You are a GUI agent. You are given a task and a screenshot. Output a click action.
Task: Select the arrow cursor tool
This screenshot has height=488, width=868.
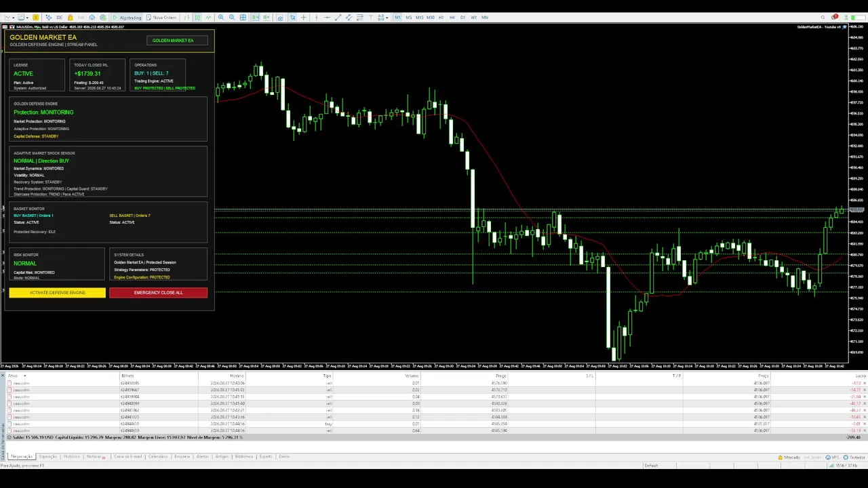292,17
